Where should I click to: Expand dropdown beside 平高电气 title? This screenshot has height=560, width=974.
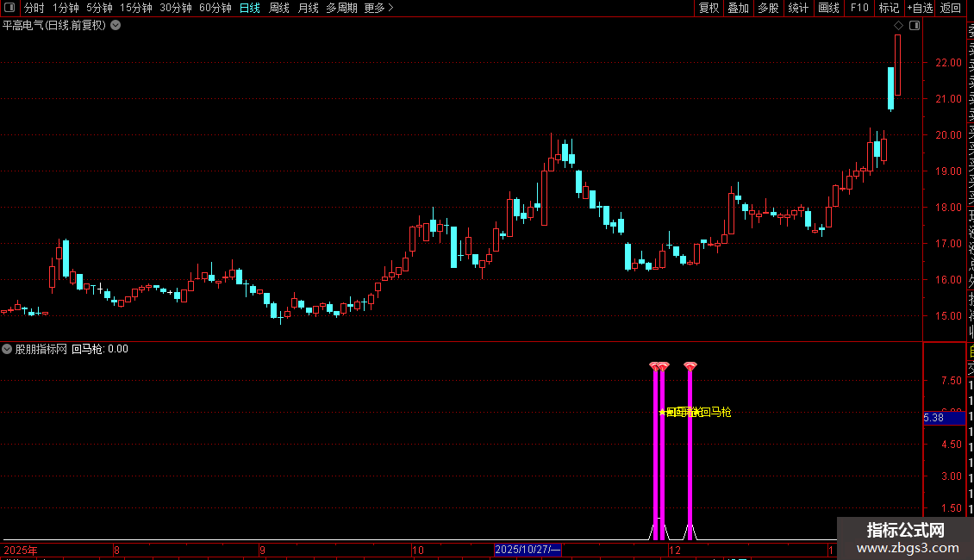116,26
